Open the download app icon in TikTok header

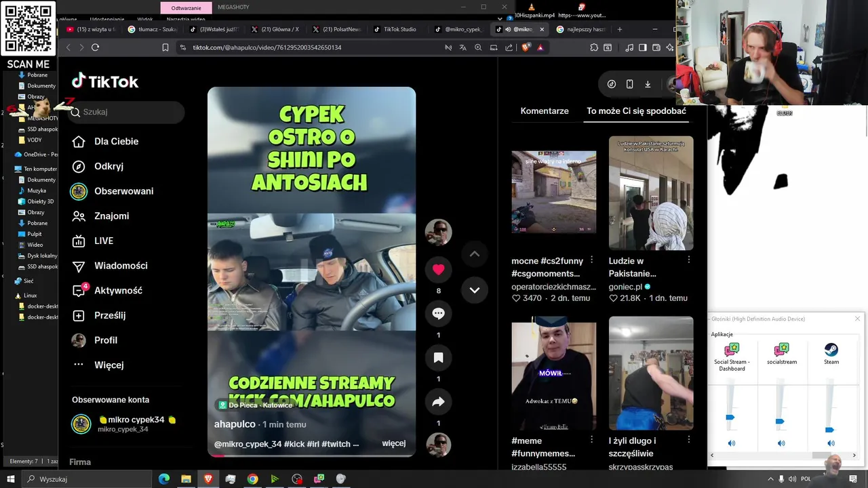(x=648, y=84)
